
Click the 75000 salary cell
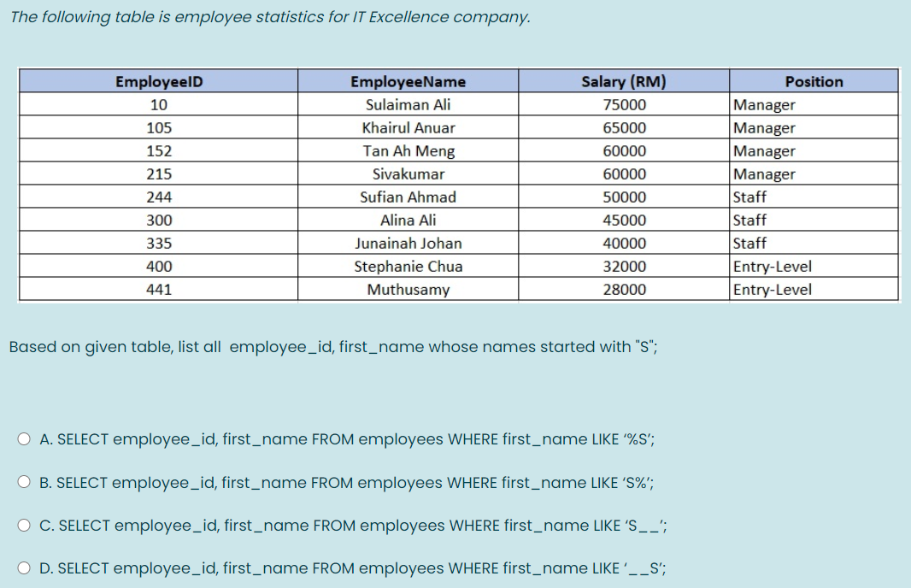pyautogui.click(x=623, y=104)
